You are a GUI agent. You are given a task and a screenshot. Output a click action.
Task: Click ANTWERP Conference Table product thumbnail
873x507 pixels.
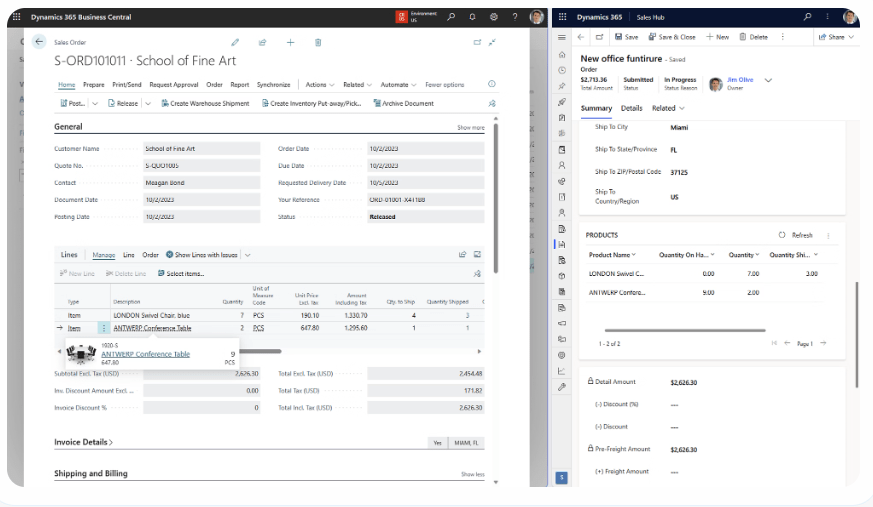(81, 354)
